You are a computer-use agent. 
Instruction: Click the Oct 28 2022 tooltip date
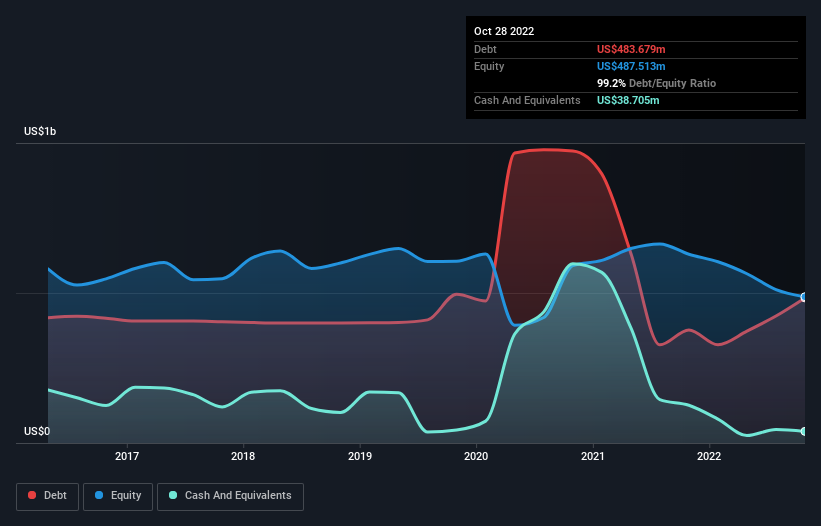[504, 31]
